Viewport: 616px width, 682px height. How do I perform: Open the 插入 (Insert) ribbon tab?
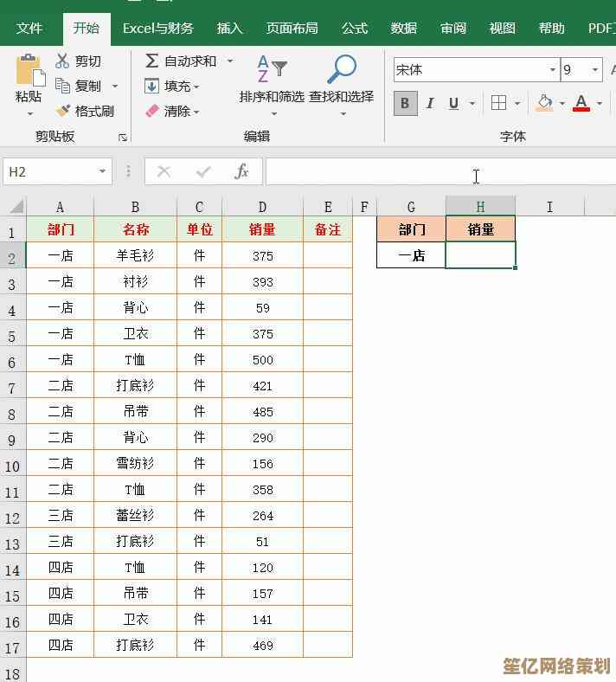point(230,29)
